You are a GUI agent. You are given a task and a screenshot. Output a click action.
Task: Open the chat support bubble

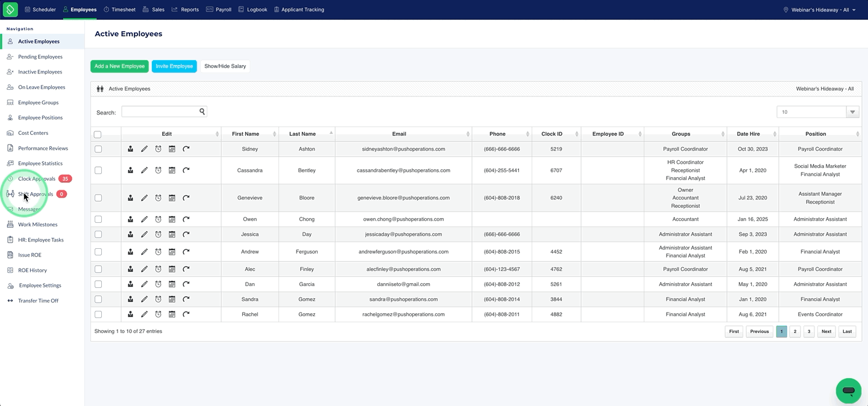click(x=849, y=391)
